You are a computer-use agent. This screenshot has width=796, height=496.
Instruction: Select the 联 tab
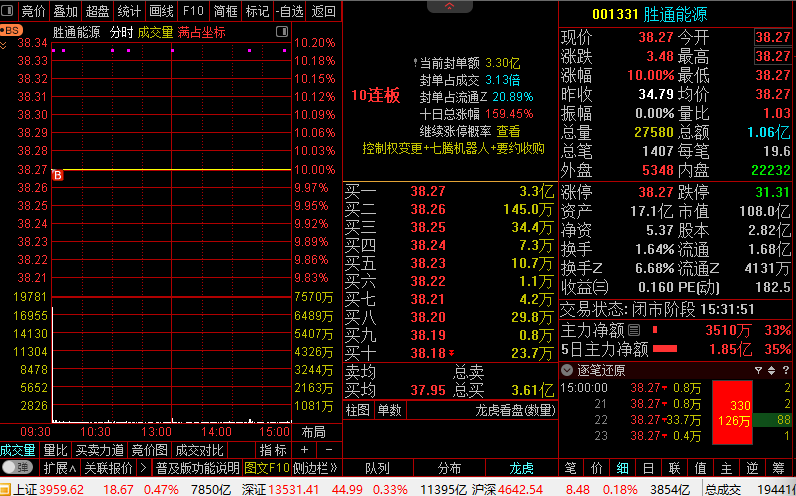[x=674, y=468]
